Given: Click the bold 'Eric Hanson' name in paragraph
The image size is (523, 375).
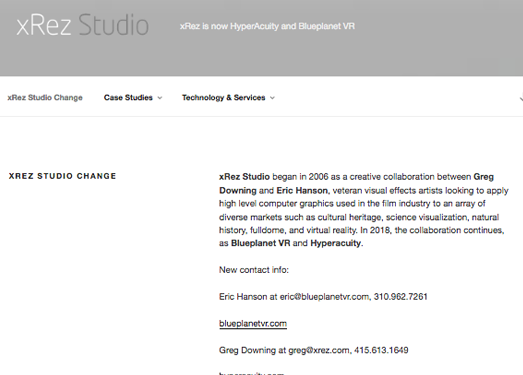Looking at the screenshot, I should 302,191.
